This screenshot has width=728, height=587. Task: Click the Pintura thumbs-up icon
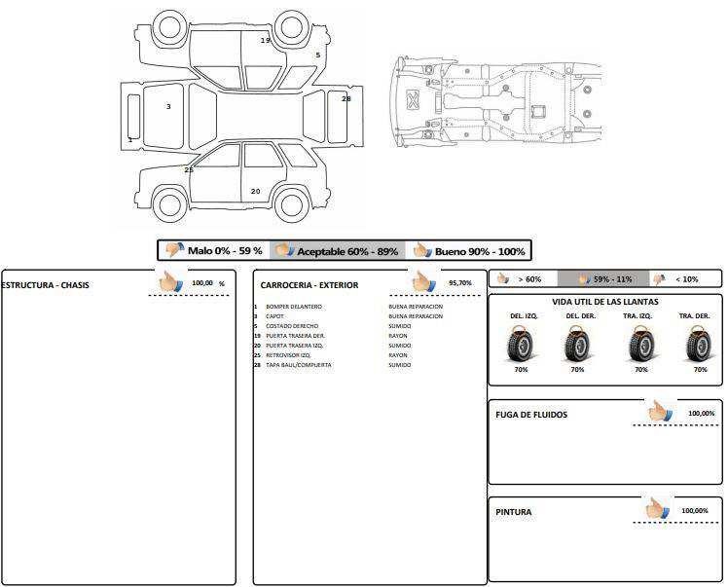point(658,507)
